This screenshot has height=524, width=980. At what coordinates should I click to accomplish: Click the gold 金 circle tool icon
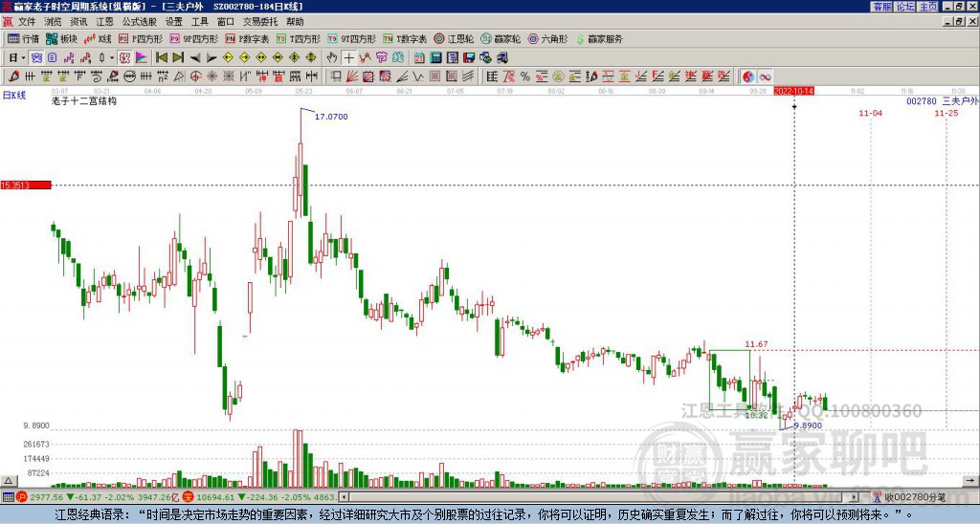coord(558,76)
